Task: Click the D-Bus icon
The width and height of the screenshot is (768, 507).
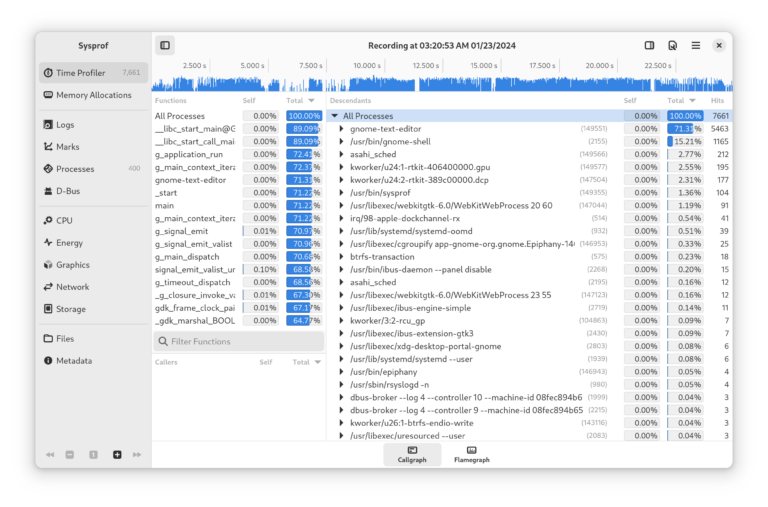Action: [48, 191]
